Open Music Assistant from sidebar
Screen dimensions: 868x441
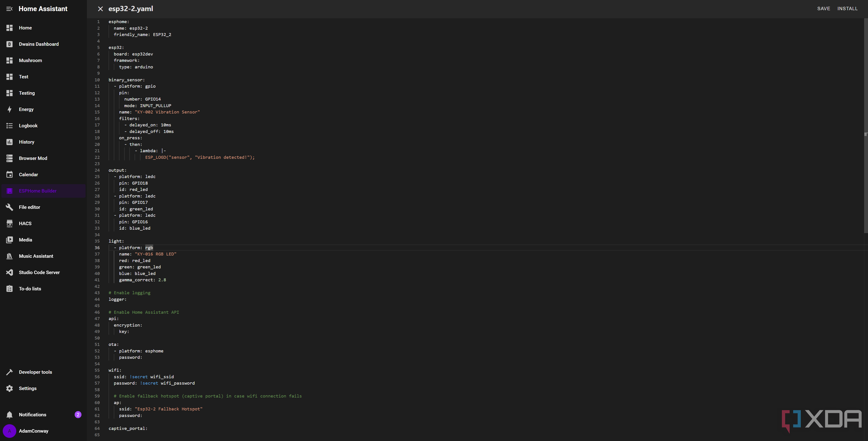click(43, 256)
